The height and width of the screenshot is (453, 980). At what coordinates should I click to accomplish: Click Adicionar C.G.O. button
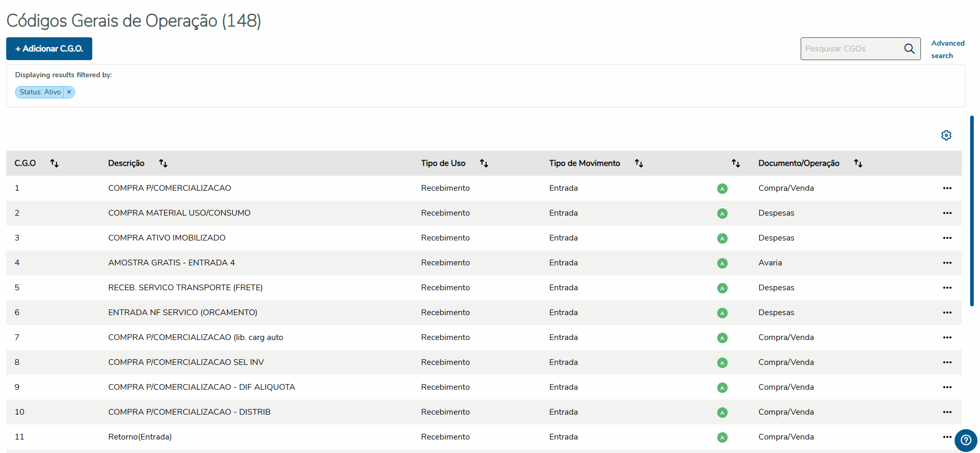click(49, 49)
